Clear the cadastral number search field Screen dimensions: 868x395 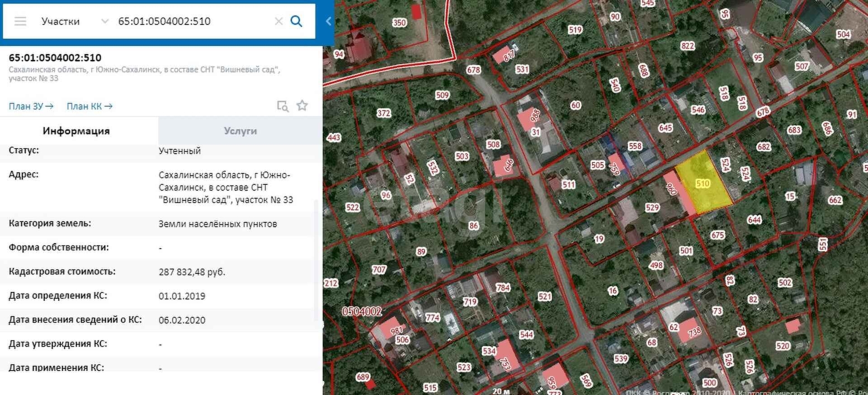(279, 21)
